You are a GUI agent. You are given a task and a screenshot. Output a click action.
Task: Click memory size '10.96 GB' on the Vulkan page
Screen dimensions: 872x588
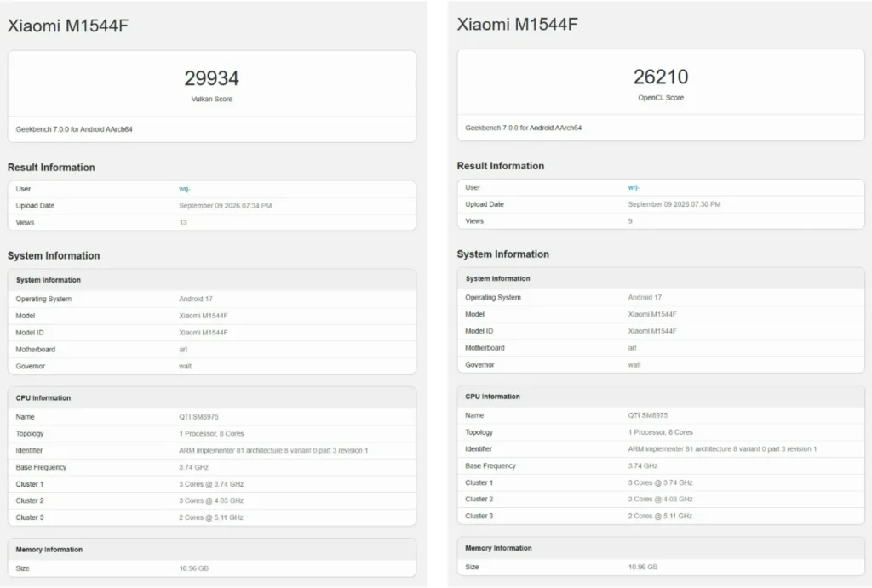click(x=193, y=568)
